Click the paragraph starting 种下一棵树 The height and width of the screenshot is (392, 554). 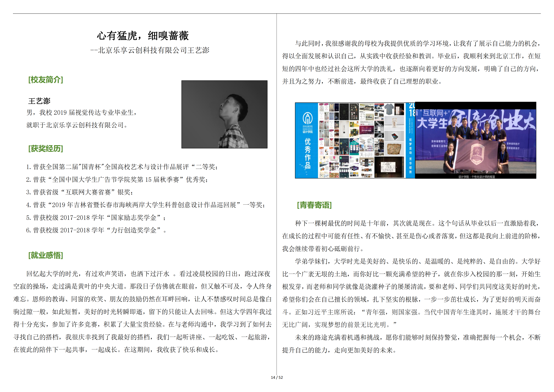point(411,236)
